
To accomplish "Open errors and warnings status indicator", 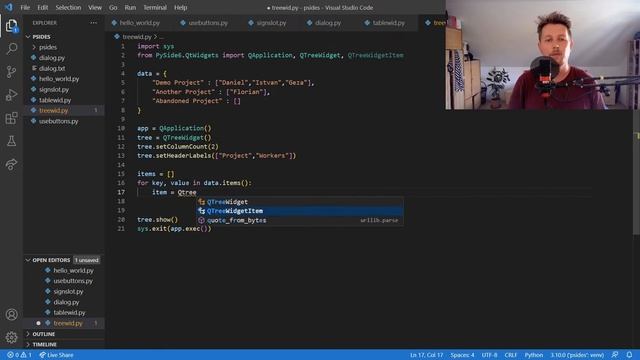I will pos(19,355).
